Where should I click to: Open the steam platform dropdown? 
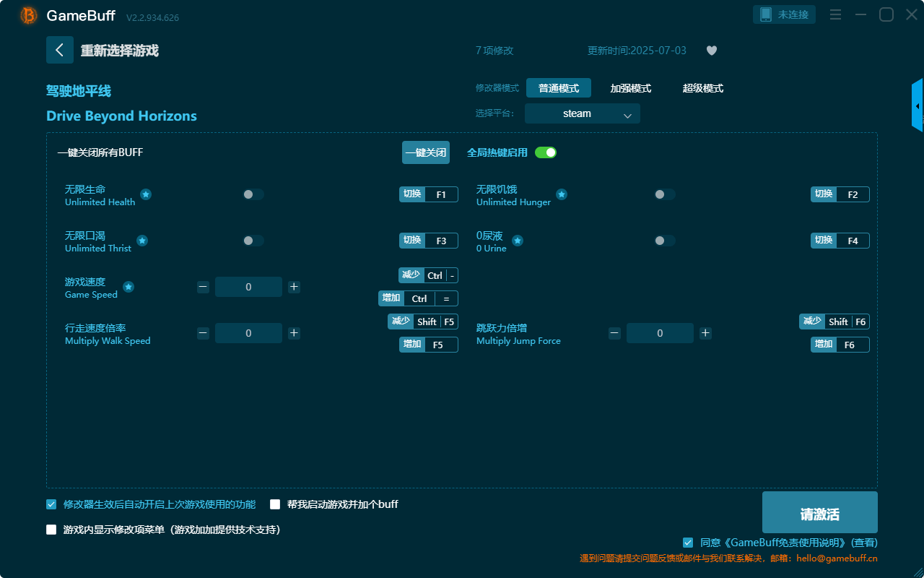pyautogui.click(x=583, y=113)
